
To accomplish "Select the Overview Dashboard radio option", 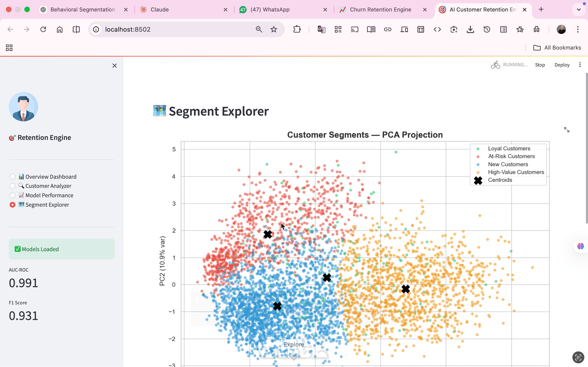I will pyautogui.click(x=12, y=176).
